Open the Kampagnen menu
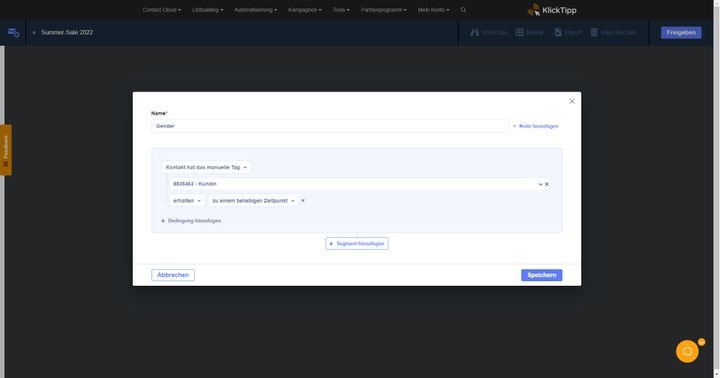Image resolution: width=720 pixels, height=378 pixels. click(x=305, y=10)
